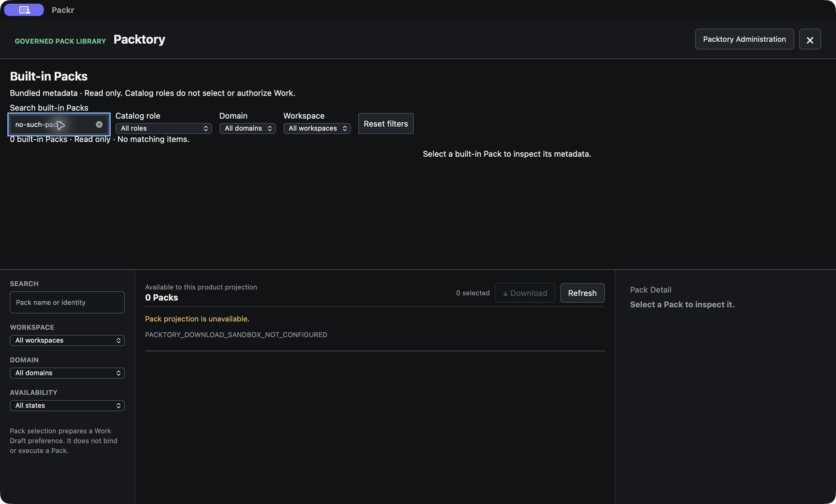
Task: Expand the sidebar All workspaces dropdown
Action: 67,341
